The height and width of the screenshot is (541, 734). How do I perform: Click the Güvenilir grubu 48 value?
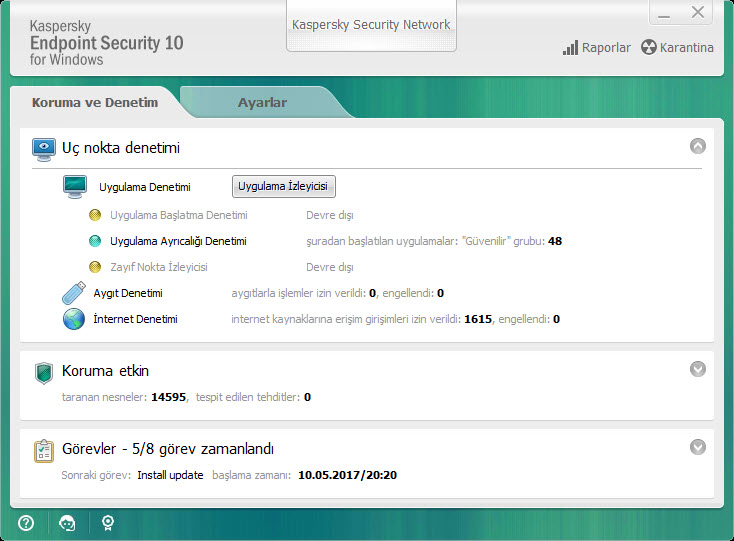[555, 241]
